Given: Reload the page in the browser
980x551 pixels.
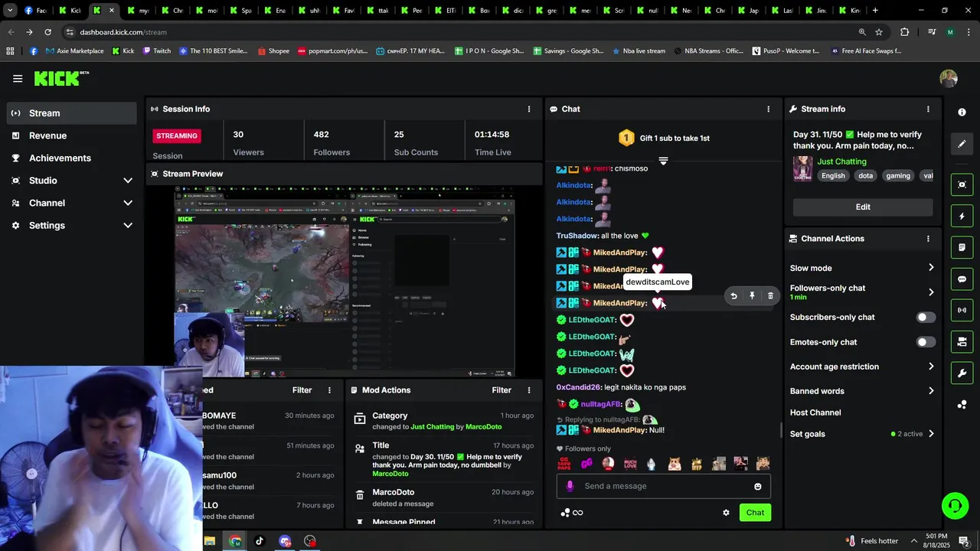Looking at the screenshot, I should click(x=47, y=32).
